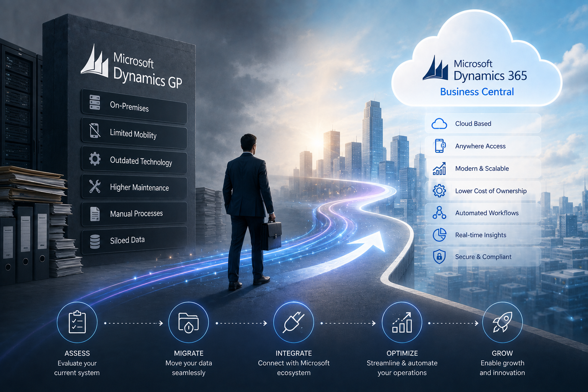588x392 pixels.
Task: Select the Manual Processes panel
Action: pos(134,213)
